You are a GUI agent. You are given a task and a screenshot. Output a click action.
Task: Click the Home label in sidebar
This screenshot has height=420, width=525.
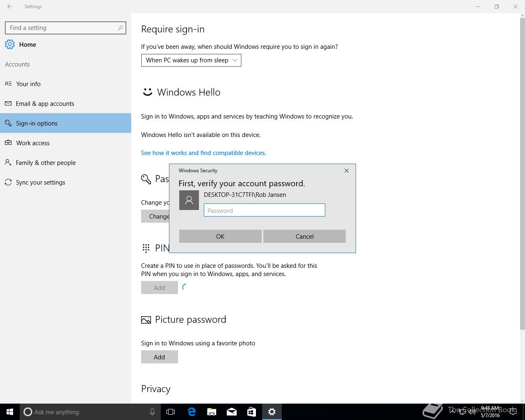(x=27, y=45)
